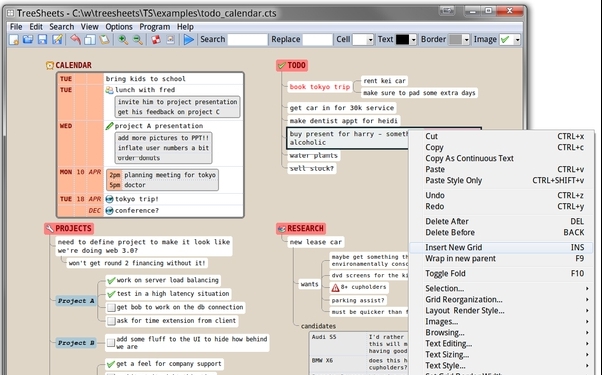Toggle checkmark on test in high latency situation

(x=111, y=294)
